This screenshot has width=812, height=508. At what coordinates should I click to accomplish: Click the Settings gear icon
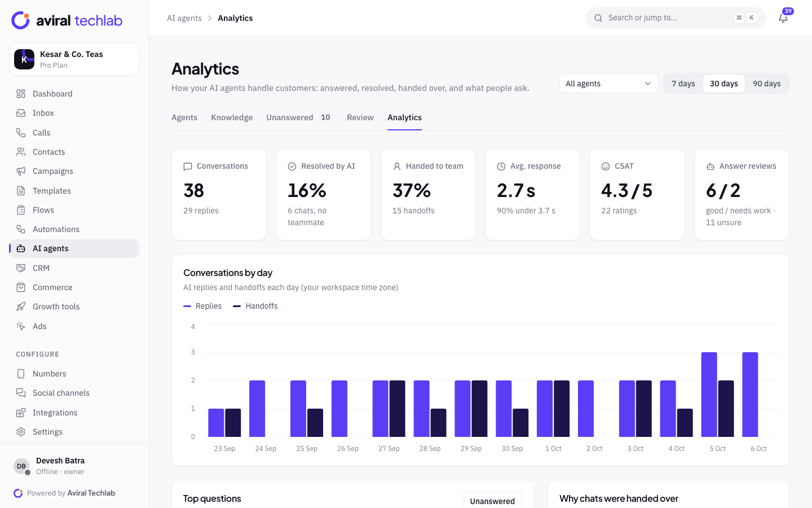21,432
